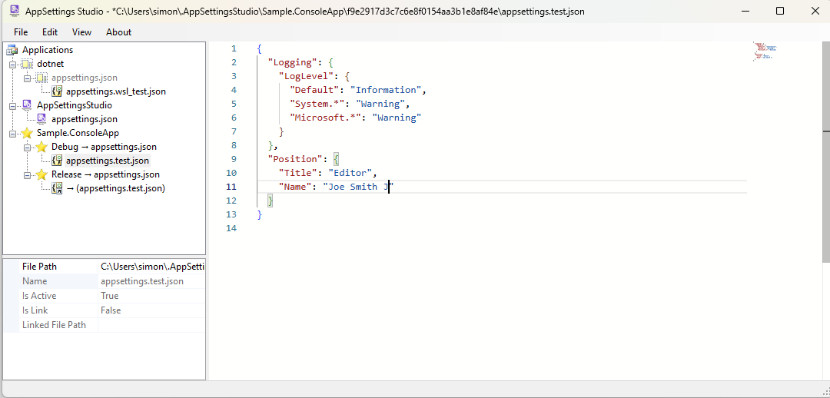Open the Edit menu

tap(50, 32)
